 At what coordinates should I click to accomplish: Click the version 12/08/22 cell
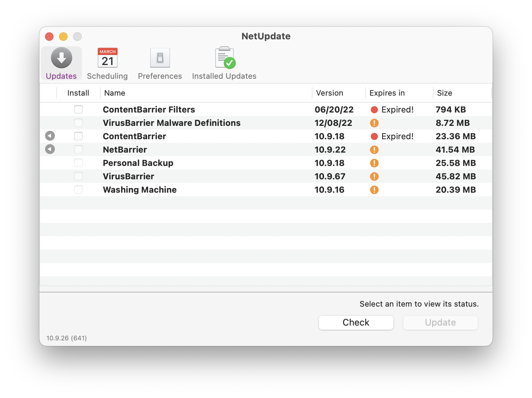pos(333,123)
